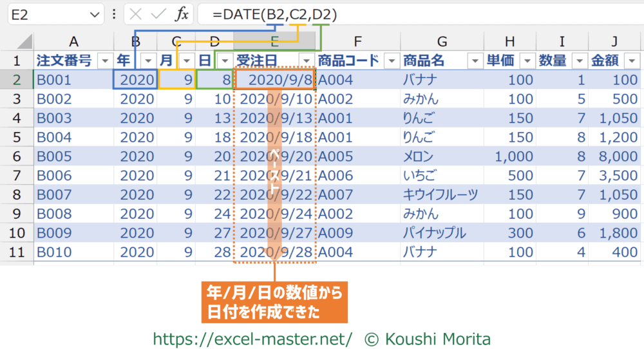Open the excel-master.net URL link
Image resolution: width=644 pixels, height=349 pixels.
[x=252, y=338]
